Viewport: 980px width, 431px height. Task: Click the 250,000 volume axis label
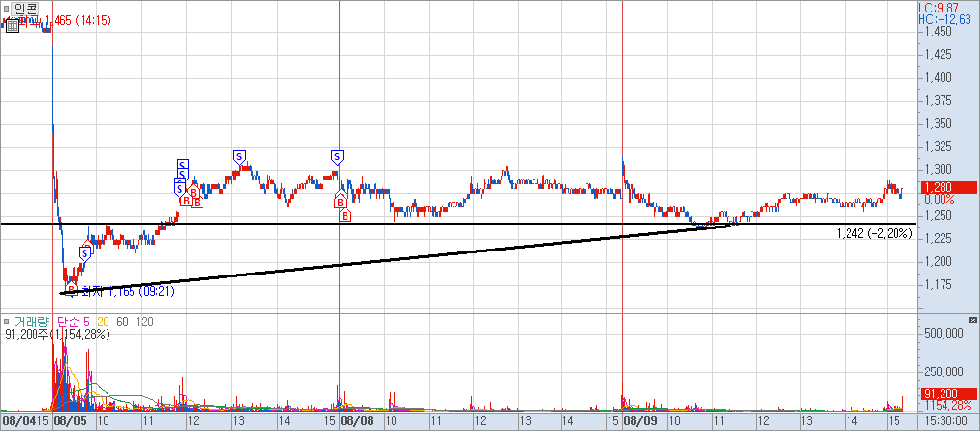(944, 371)
